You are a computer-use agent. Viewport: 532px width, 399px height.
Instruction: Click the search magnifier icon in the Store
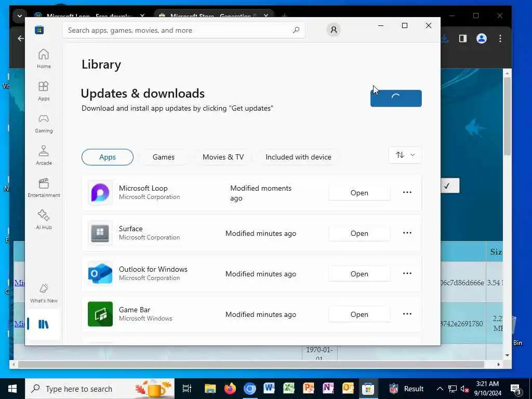coord(296,30)
